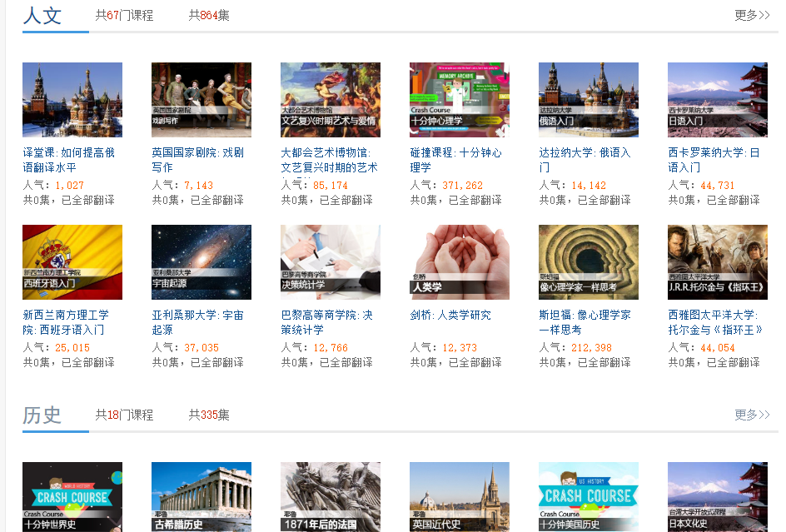Open the 英国国家剧院 戏剧写作 thumbnail
This screenshot has height=532, width=786.
coord(201,100)
